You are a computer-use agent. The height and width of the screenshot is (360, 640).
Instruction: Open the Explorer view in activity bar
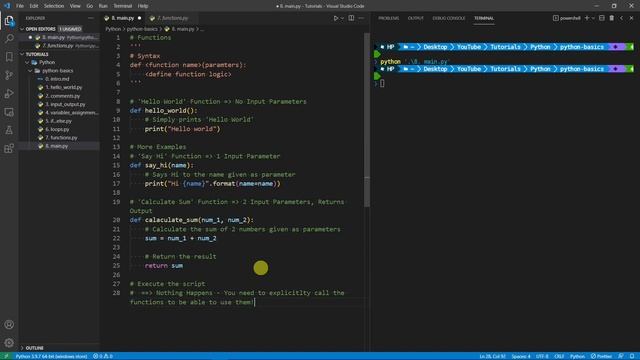[9, 21]
